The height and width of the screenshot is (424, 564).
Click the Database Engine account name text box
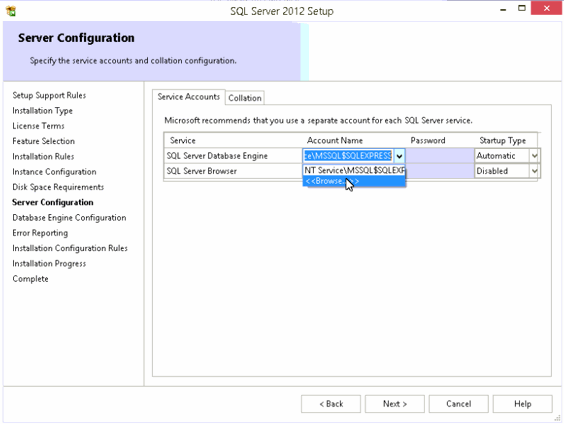click(x=348, y=156)
